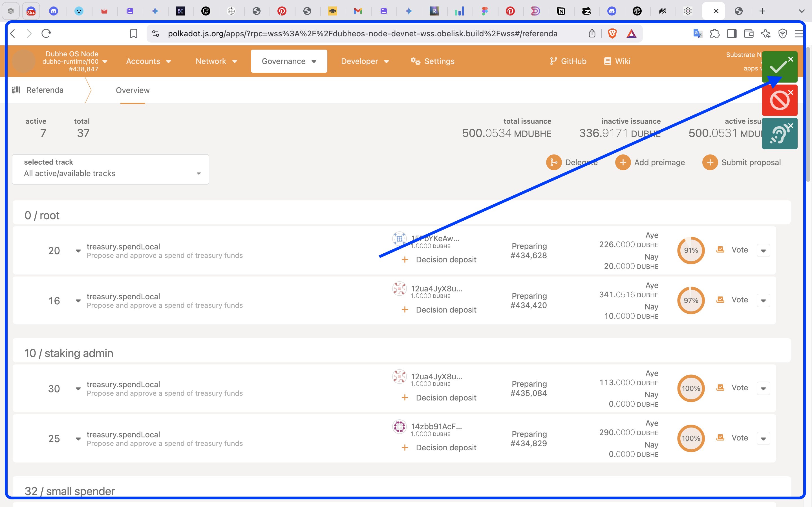Open the browser extensions puzzle icon
Viewport: 812px width, 507px height.
pyautogui.click(x=714, y=34)
